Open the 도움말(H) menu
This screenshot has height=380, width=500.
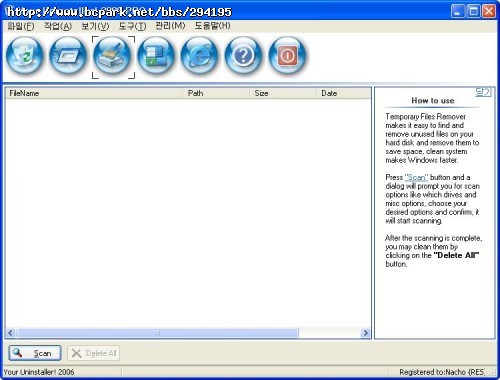click(x=213, y=26)
